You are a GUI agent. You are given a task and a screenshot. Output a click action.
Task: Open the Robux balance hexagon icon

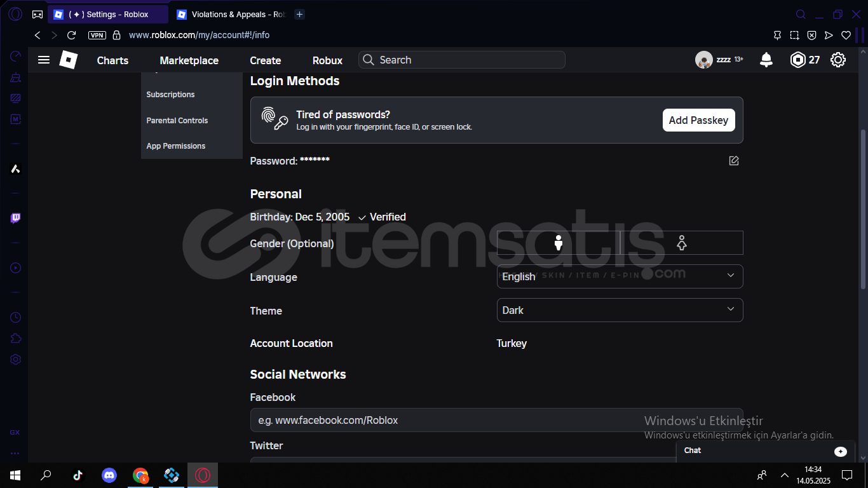click(x=797, y=60)
